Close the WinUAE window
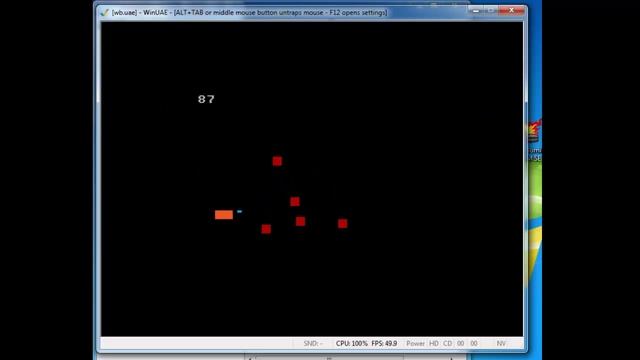This screenshot has width=640, height=360. click(x=511, y=11)
